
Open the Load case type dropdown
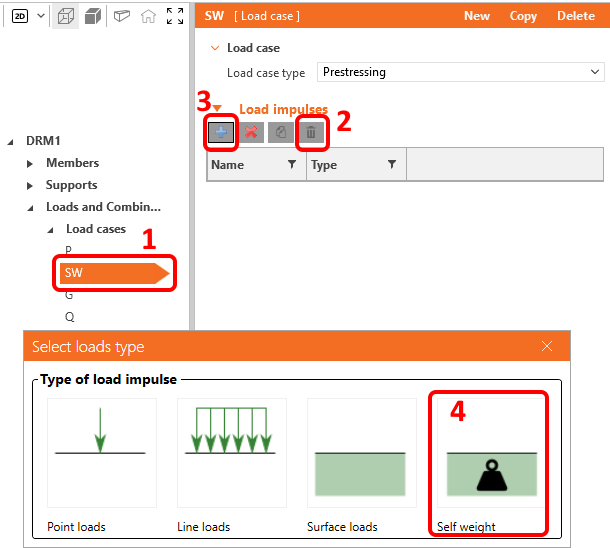click(x=461, y=72)
